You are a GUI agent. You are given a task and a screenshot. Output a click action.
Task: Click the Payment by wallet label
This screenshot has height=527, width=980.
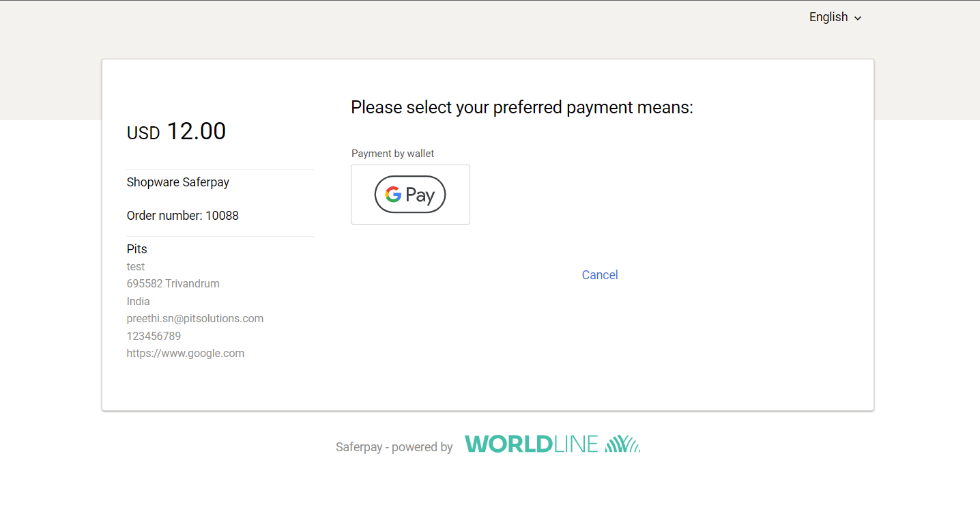click(393, 154)
